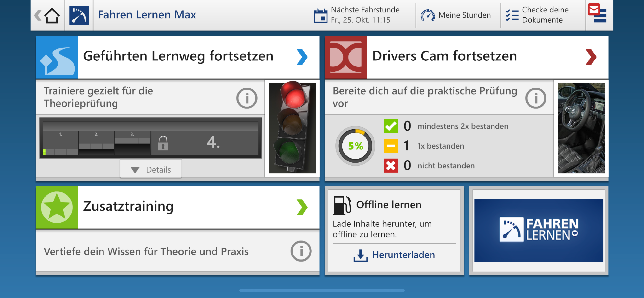The width and height of the screenshot is (644, 298).
Task: Open info icon for Zusatztraining
Action: (301, 251)
